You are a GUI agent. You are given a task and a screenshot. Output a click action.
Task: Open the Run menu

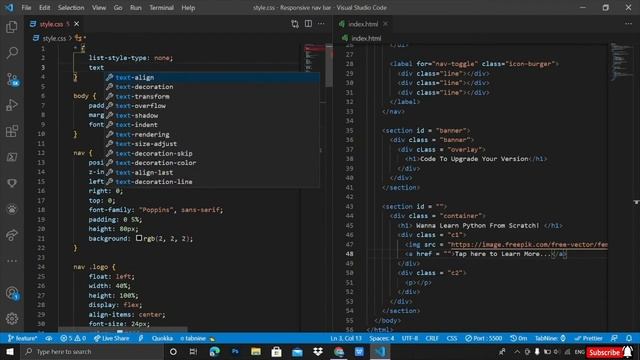click(136, 8)
